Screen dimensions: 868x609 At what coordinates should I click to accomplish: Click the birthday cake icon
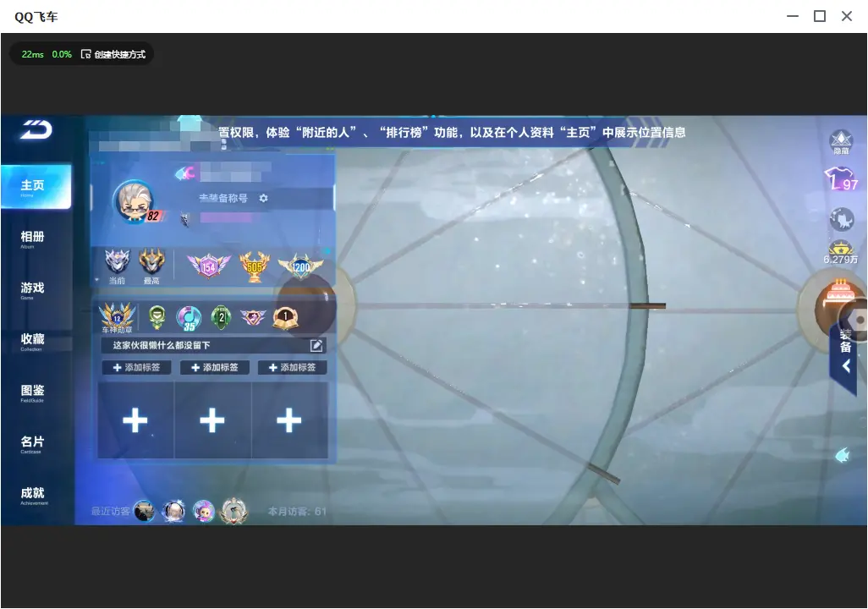841,294
